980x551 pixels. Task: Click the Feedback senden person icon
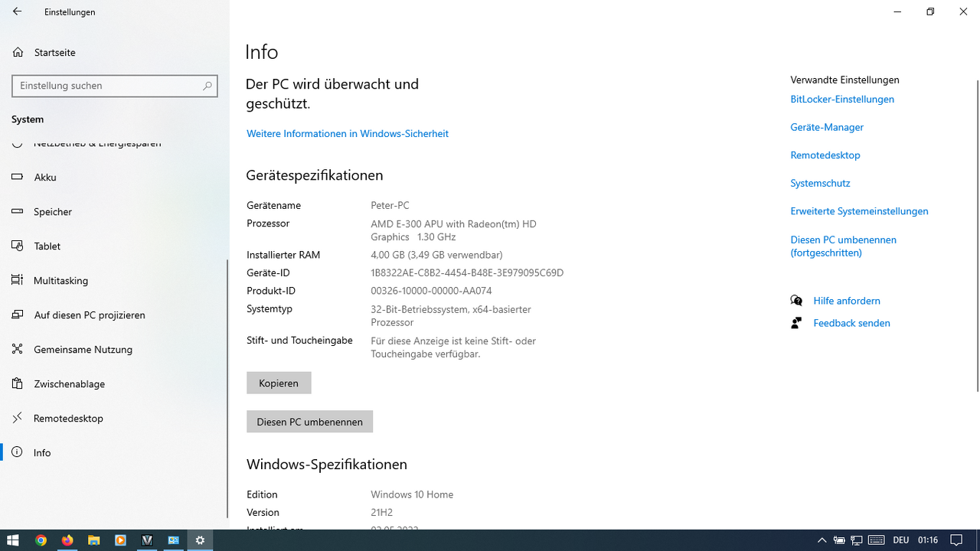click(x=796, y=323)
